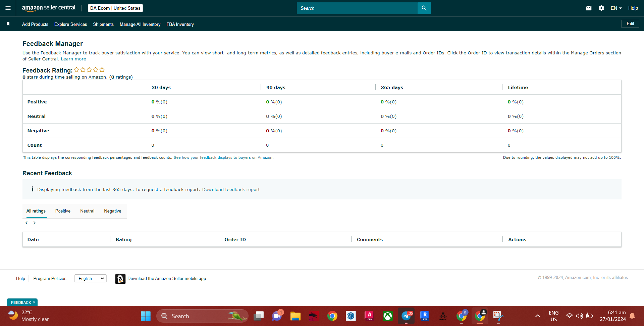Viewport: 644px width, 326px height.
Task: Click the Learn more link
Action: (x=73, y=59)
